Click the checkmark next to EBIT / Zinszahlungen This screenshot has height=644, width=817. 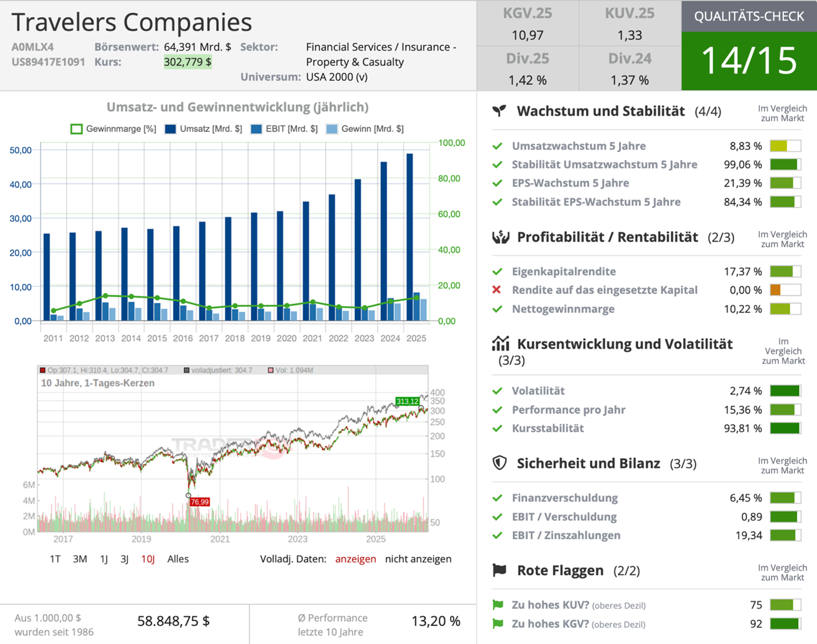tap(498, 536)
